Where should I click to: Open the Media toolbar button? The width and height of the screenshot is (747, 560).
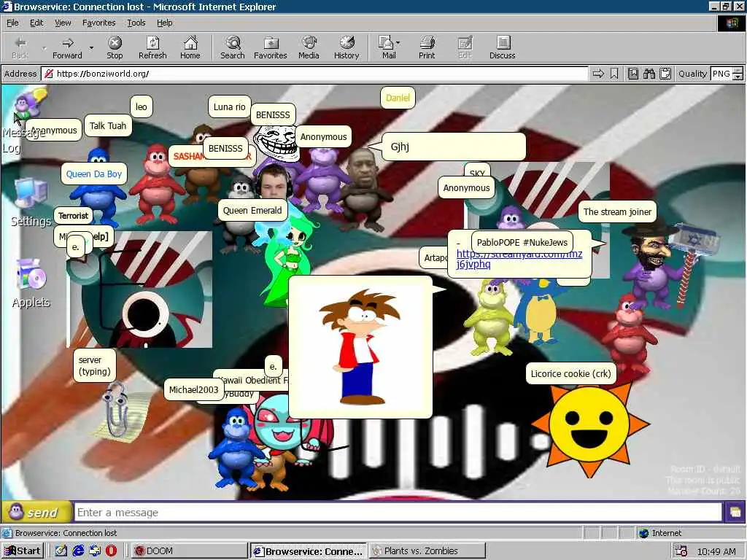[x=309, y=47]
